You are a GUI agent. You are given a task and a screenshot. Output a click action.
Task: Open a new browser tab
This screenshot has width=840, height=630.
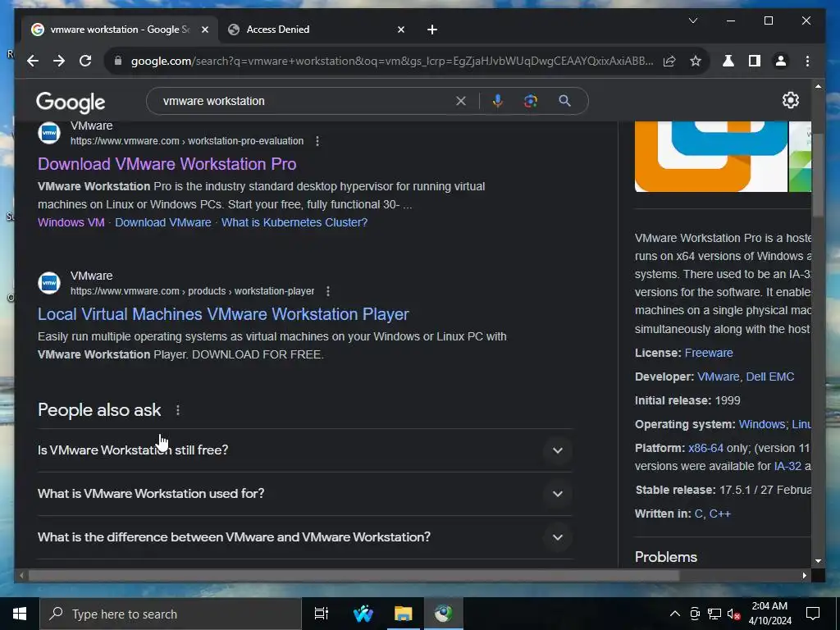click(x=432, y=30)
